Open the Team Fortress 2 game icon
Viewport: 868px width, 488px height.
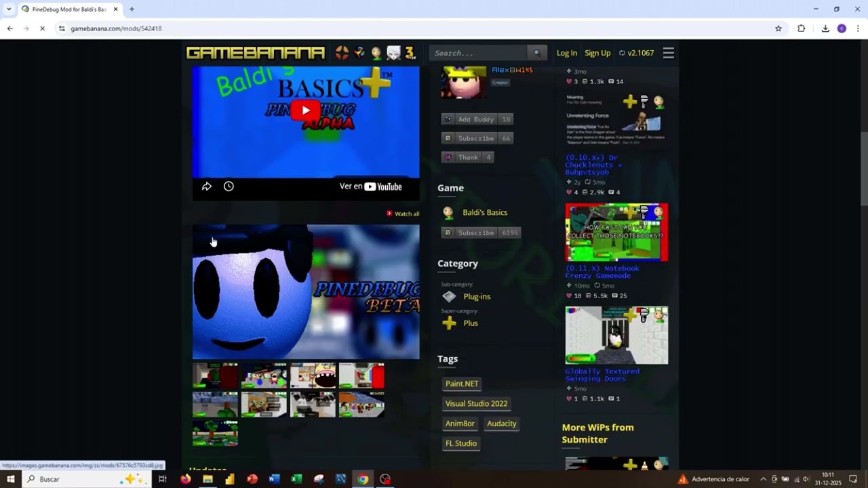coord(342,53)
